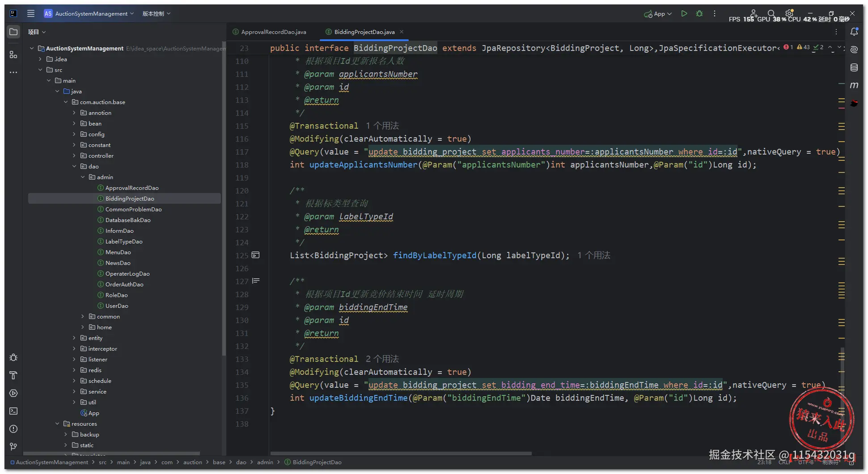The height and width of the screenshot is (474, 868).
Task: Show more tool windows
Action: (13, 72)
